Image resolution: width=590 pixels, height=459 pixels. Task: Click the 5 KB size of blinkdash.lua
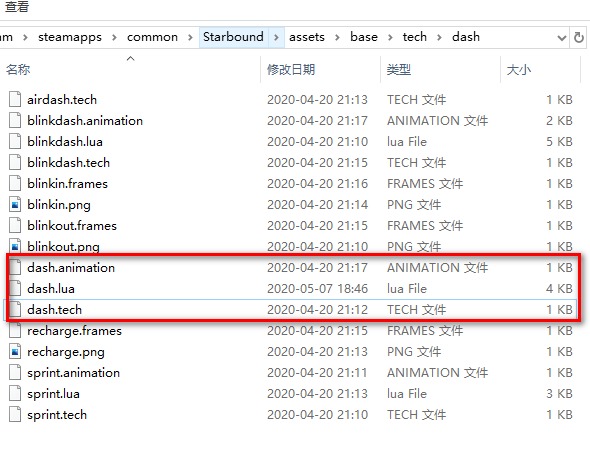pyautogui.click(x=560, y=141)
